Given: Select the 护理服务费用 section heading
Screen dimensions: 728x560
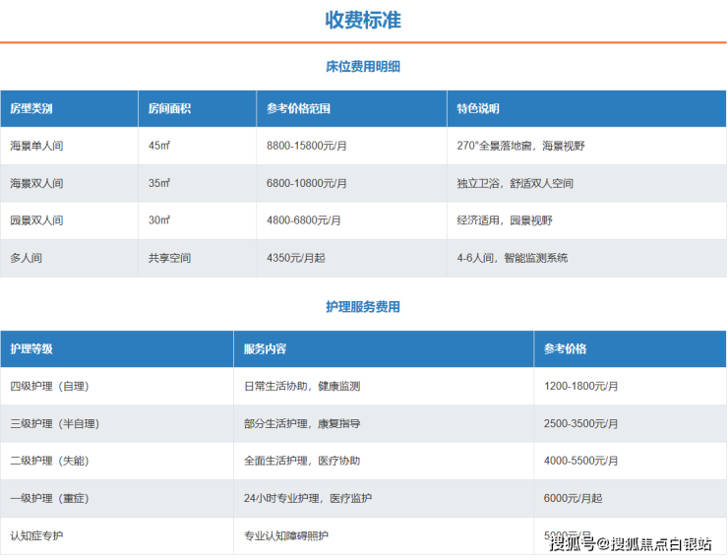Looking at the screenshot, I should (363, 307).
